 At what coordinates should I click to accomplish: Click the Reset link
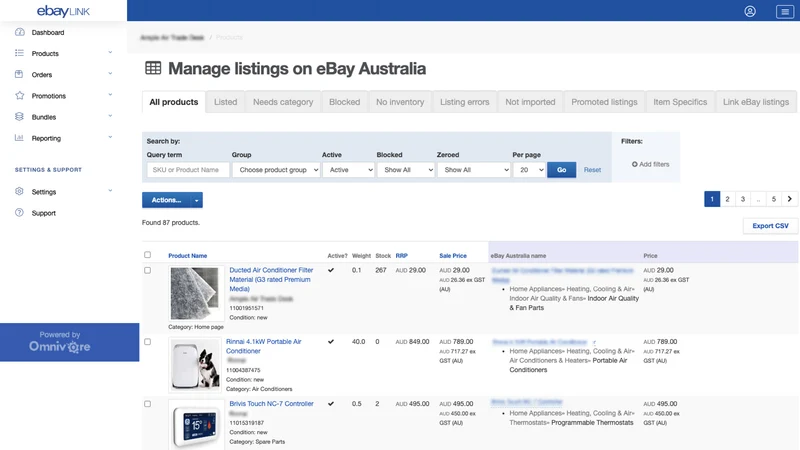[x=592, y=170]
